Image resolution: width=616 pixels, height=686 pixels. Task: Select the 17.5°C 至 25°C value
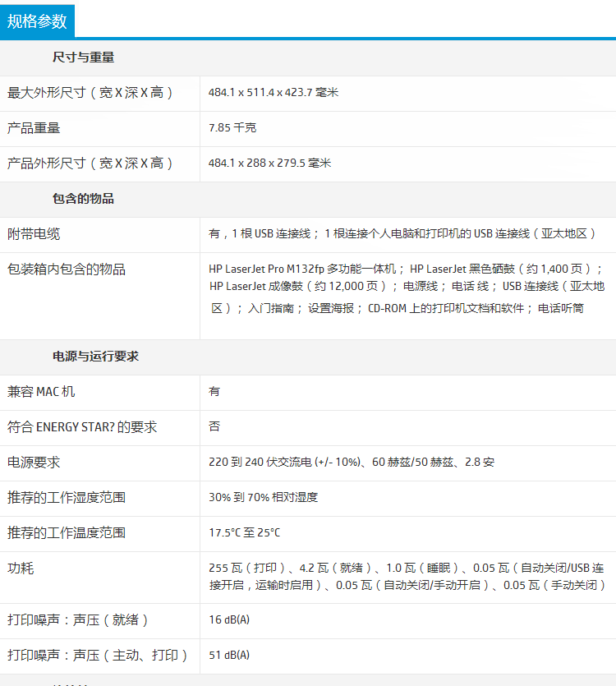[x=244, y=532]
